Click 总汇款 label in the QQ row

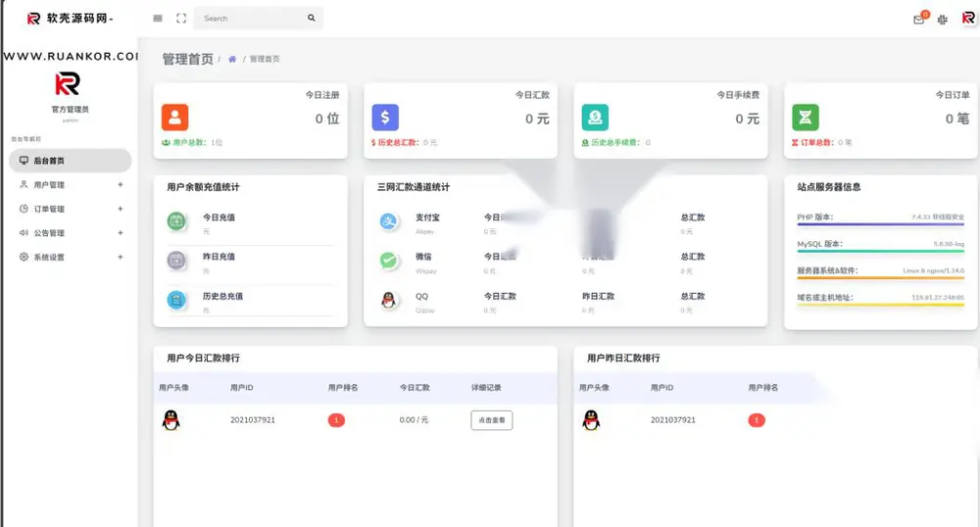coord(693,296)
